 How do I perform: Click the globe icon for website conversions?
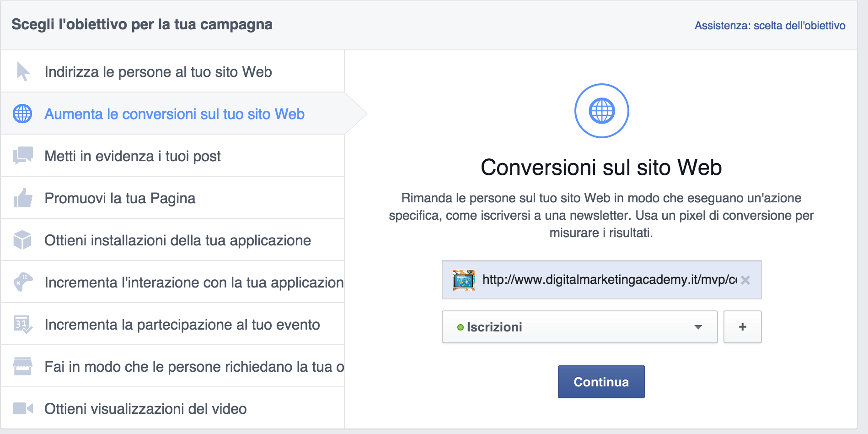tap(22, 114)
